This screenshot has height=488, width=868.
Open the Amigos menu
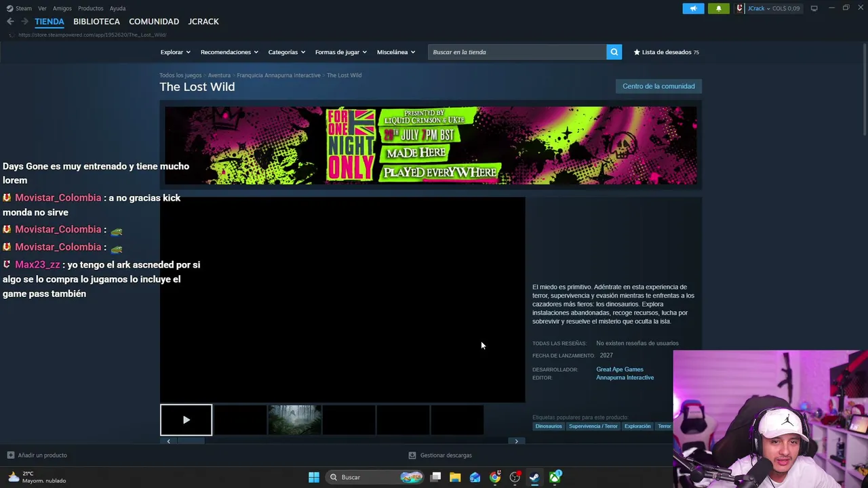pyautogui.click(x=62, y=8)
